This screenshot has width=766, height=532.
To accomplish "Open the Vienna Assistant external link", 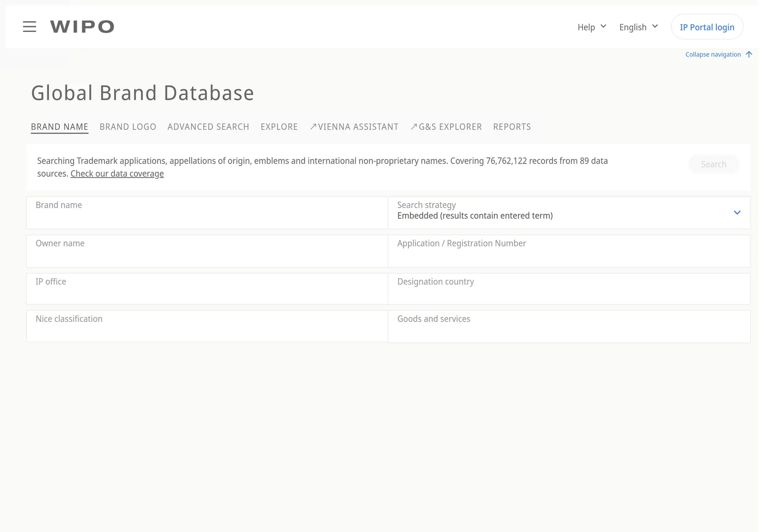I will pos(354,127).
